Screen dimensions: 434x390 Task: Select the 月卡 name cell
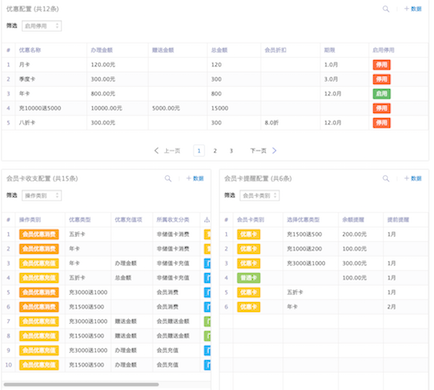click(24, 65)
